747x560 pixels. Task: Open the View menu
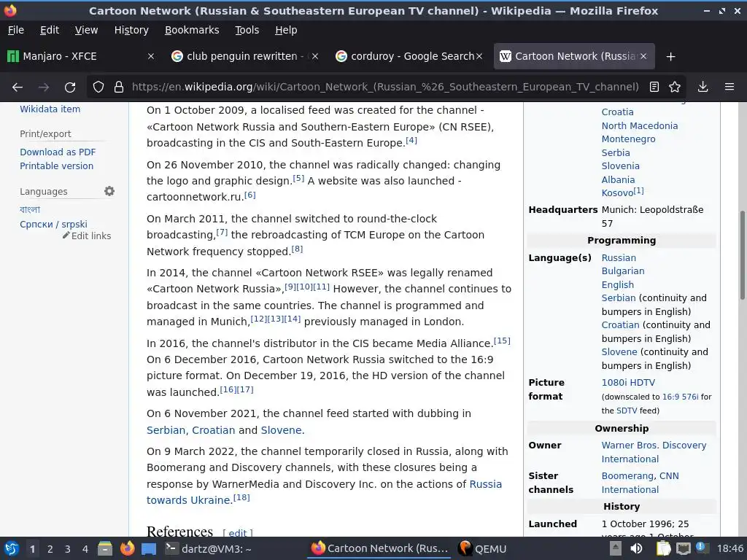(x=86, y=30)
